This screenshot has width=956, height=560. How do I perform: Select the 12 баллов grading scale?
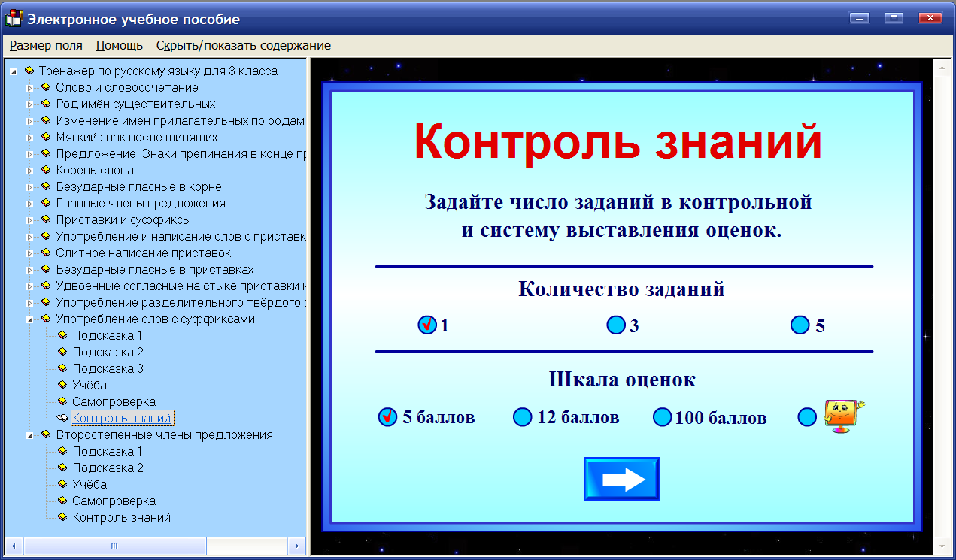pyautogui.click(x=522, y=416)
